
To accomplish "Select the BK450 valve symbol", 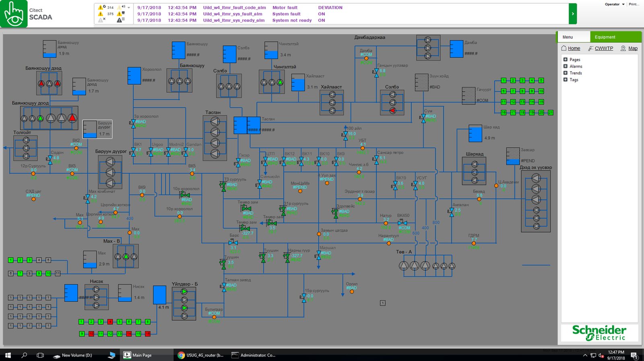I will (402, 222).
